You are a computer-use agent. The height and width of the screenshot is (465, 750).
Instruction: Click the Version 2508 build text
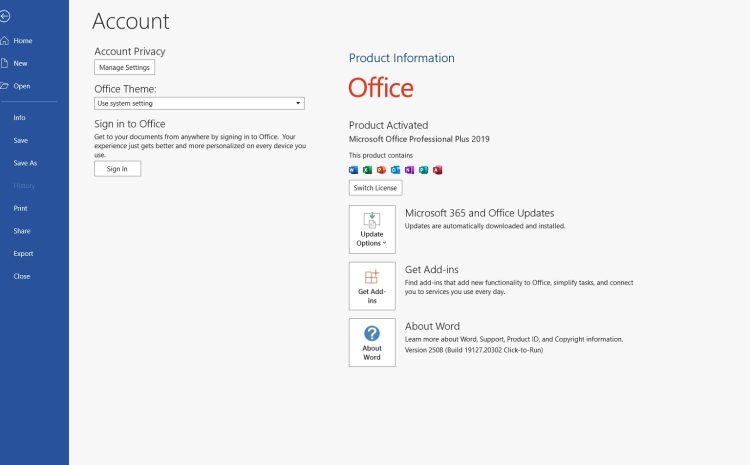tap(474, 350)
